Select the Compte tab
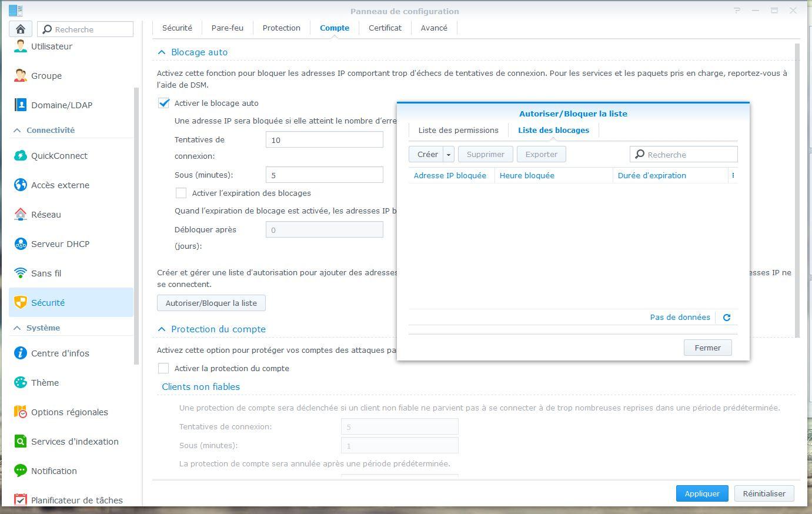 tap(335, 28)
